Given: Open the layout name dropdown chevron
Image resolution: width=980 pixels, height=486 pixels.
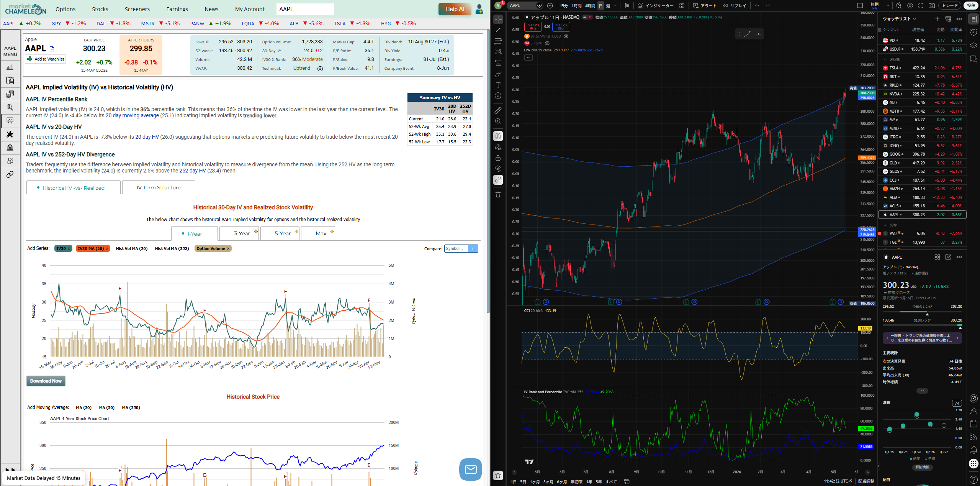Looking at the screenshot, I should pyautogui.click(x=887, y=5).
